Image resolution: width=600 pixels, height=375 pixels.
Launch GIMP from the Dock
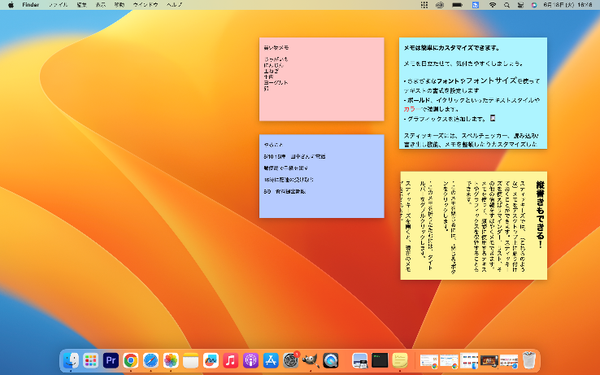click(x=310, y=360)
